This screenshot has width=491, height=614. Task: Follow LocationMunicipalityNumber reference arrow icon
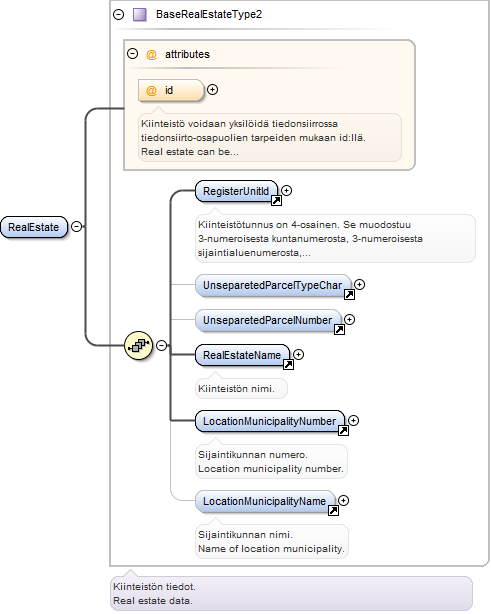pos(343,431)
